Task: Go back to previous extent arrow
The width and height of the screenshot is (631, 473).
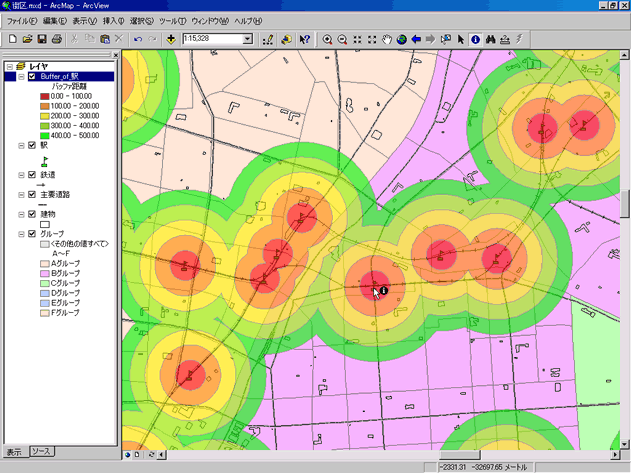Action: 416,39
